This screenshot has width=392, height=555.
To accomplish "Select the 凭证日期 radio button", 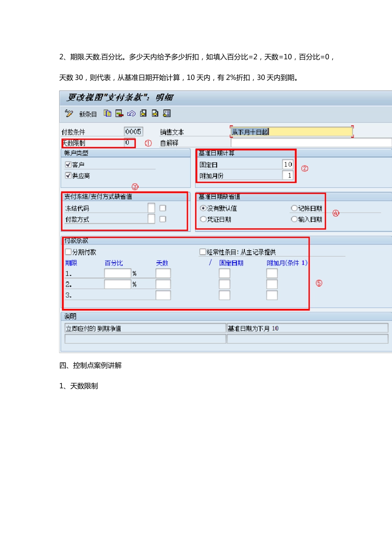I will 203,219.
